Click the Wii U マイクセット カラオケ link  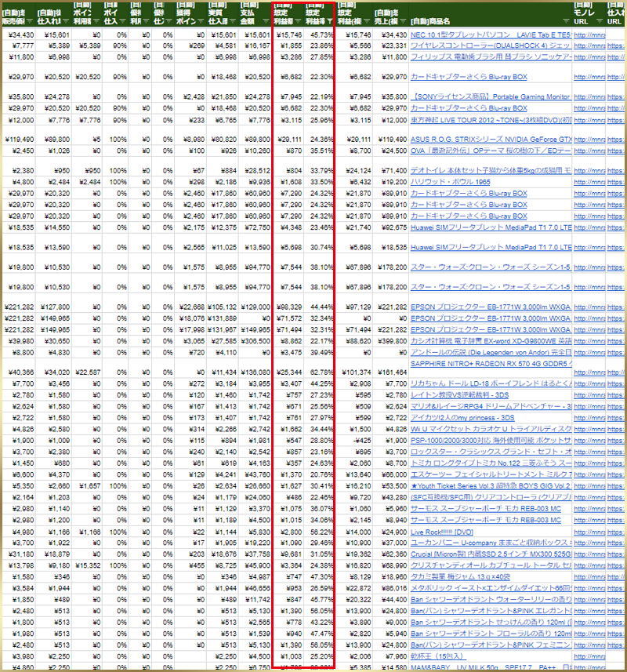(491, 429)
